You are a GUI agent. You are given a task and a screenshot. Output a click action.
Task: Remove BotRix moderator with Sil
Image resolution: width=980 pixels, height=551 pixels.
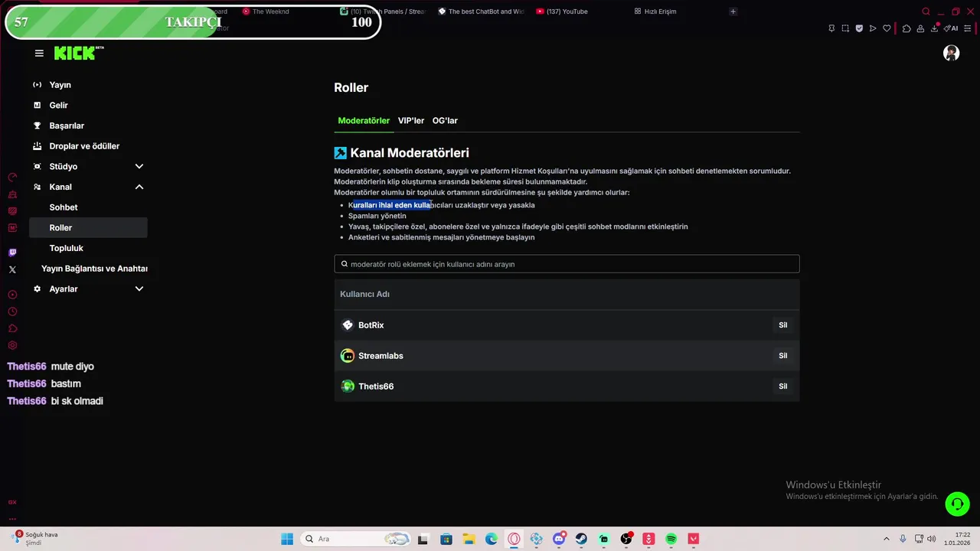(782, 325)
